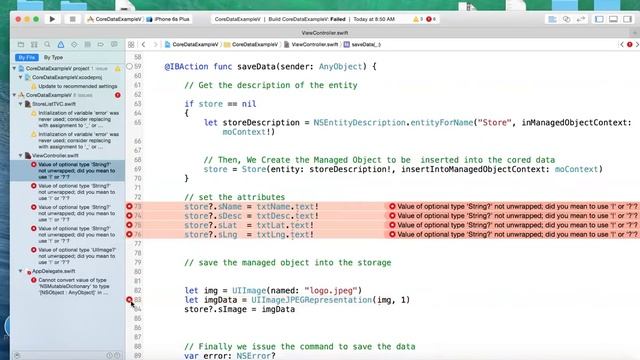
Task: Click line number 65 in the gutter
Action: click(x=138, y=122)
